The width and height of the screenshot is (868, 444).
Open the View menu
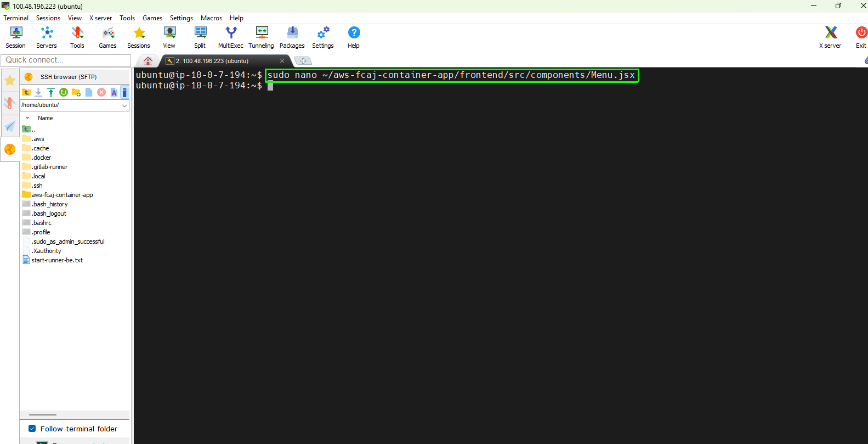click(x=75, y=18)
